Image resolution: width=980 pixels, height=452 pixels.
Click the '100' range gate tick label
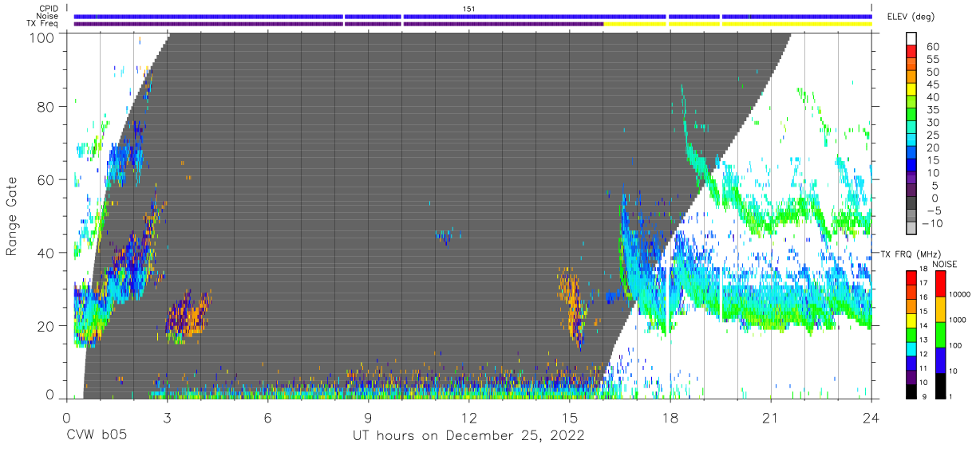click(x=43, y=37)
